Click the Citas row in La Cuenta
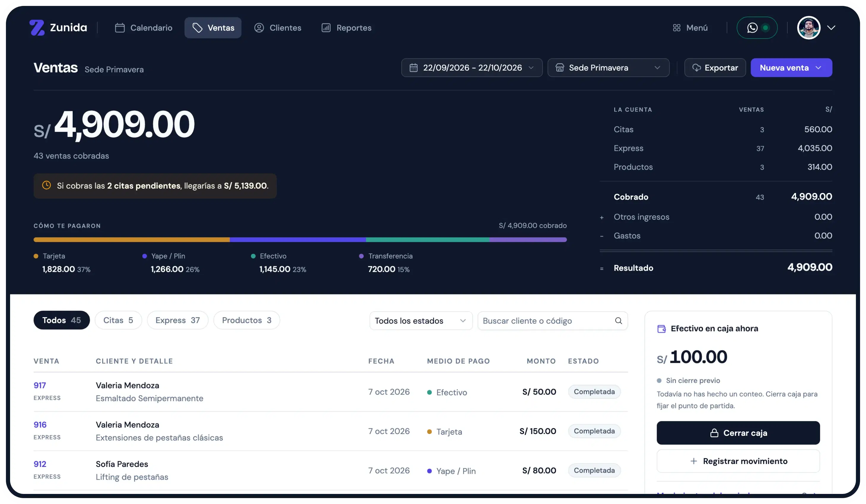Viewport: 866px width, 504px height. point(723,130)
